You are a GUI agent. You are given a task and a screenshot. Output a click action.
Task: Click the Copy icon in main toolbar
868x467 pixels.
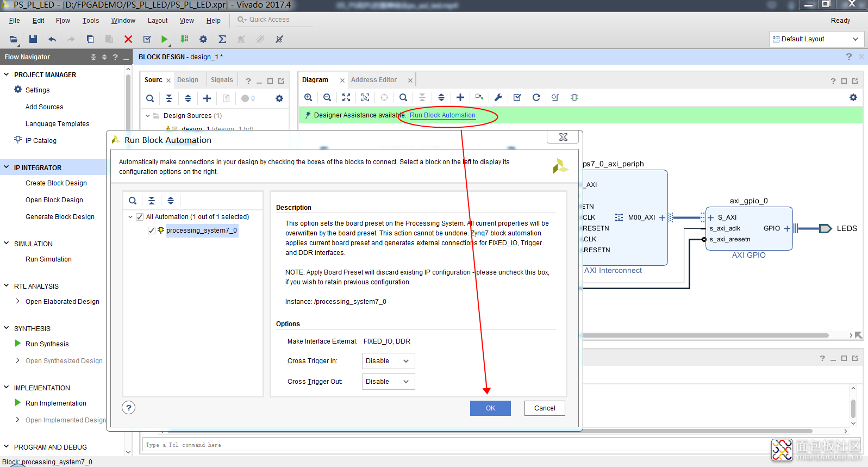(90, 39)
